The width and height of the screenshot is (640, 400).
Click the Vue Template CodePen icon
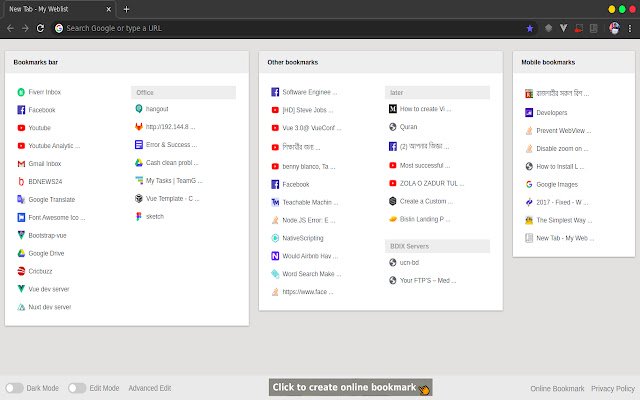pos(139,199)
